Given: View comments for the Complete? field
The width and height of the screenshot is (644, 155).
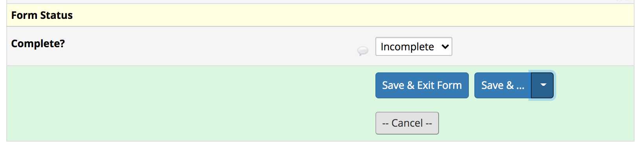Looking at the screenshot, I should [362, 51].
